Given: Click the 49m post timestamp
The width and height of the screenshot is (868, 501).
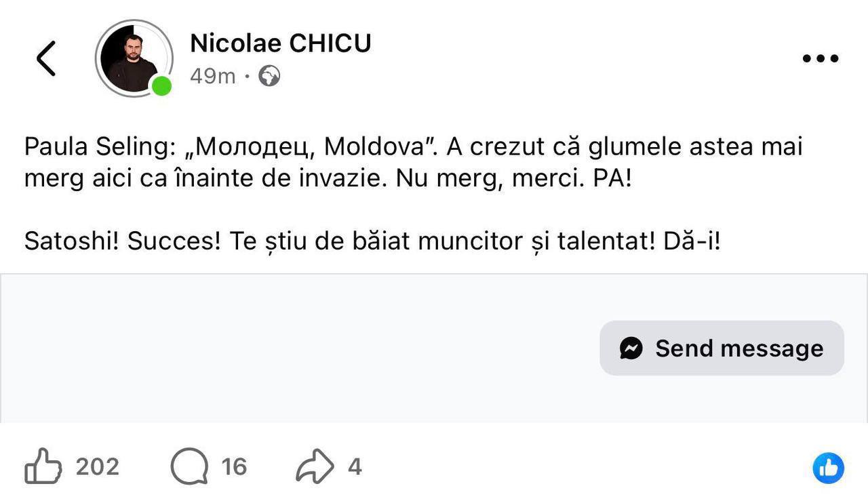Looking at the screenshot, I should [x=212, y=76].
